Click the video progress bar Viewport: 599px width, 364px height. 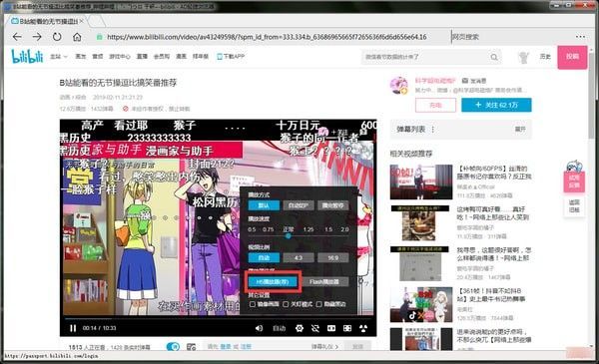(218, 318)
